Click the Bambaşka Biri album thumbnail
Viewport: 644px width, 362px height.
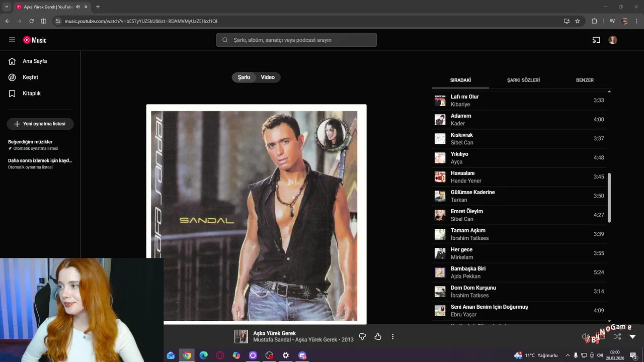pyautogui.click(x=440, y=273)
